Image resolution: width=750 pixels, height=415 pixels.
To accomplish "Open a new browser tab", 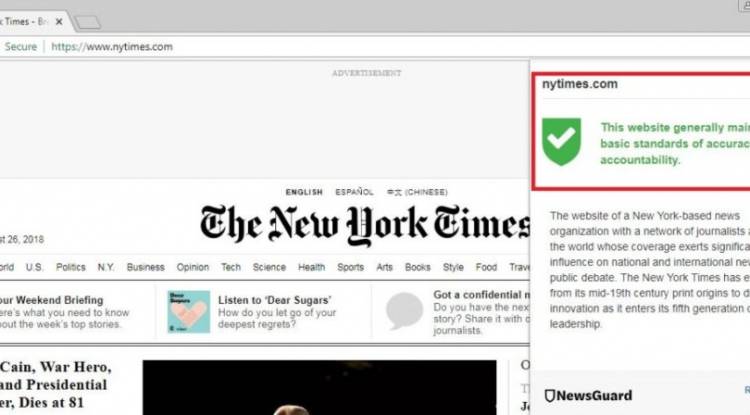I will pos(88,22).
